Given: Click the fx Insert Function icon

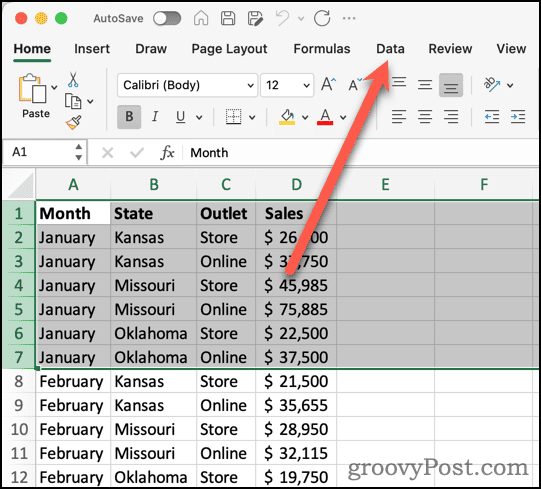Looking at the screenshot, I should pos(167,152).
